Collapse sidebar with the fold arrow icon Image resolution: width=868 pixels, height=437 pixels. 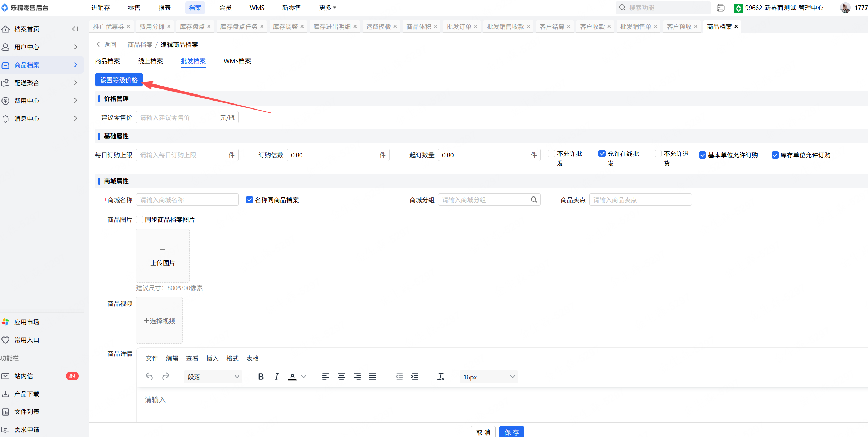(75, 29)
